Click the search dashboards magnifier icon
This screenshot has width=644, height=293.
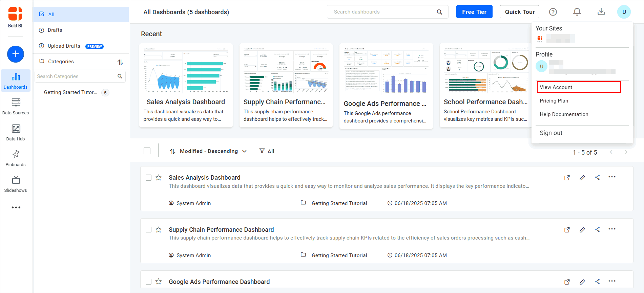439,12
